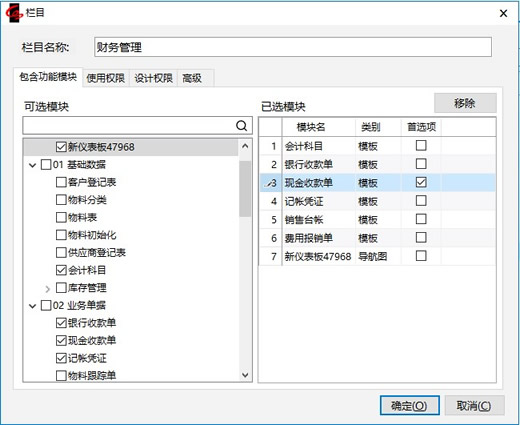Toggle 首选项 checkbox for 银行收款单 row
Screen dimensions: 520x425
click(x=421, y=164)
